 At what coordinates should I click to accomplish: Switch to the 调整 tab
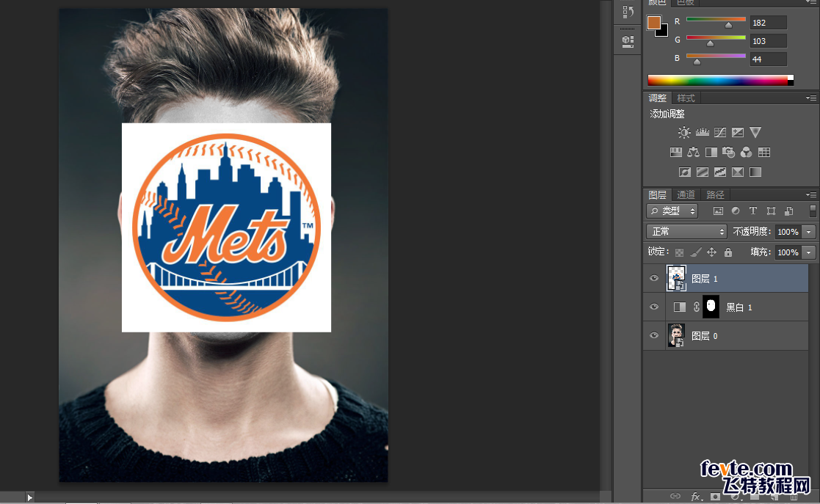pos(657,98)
